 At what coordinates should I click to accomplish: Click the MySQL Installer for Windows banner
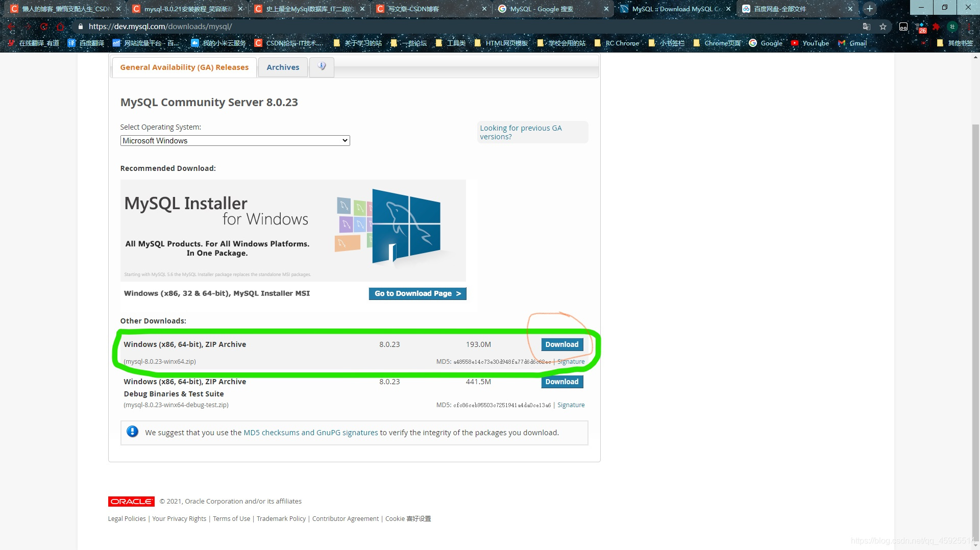pos(293,230)
